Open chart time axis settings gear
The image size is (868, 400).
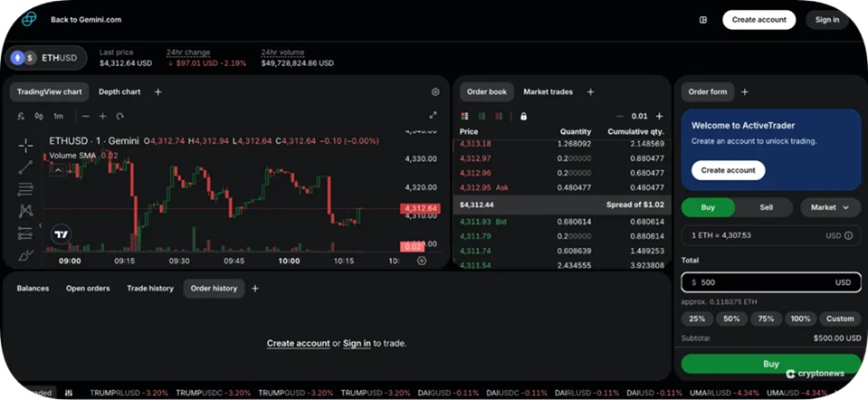tap(422, 261)
